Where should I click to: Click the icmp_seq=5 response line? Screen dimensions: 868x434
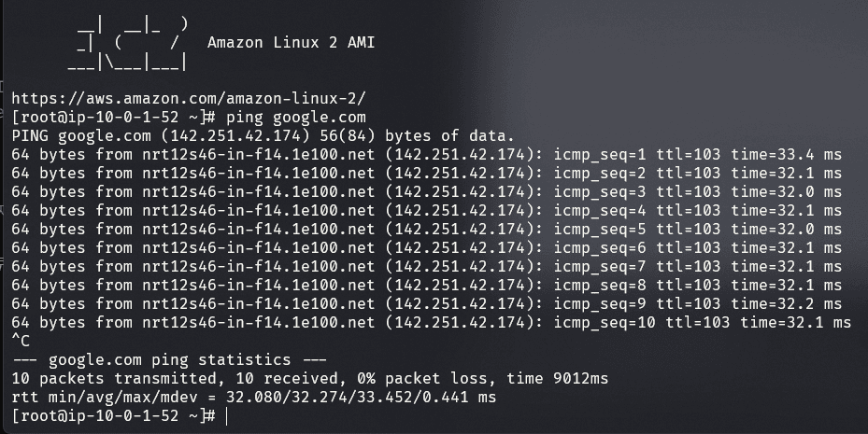[426, 229]
